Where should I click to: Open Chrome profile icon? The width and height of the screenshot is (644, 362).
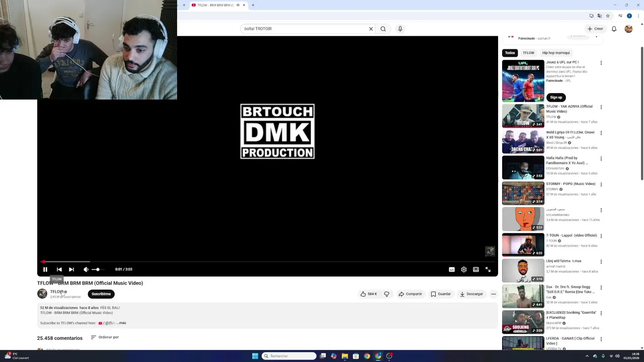click(x=629, y=16)
